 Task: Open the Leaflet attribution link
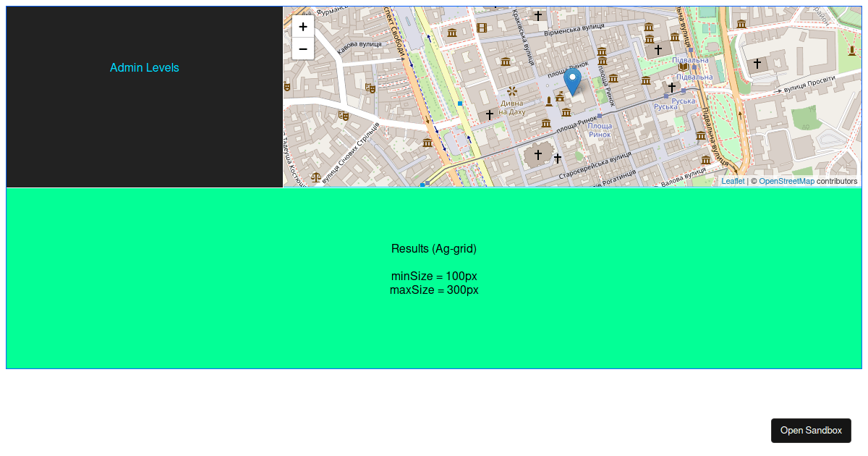tap(732, 181)
